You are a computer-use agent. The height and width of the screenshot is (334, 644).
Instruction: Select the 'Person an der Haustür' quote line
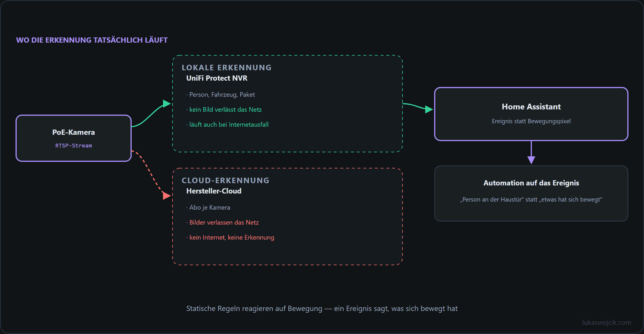point(531,200)
